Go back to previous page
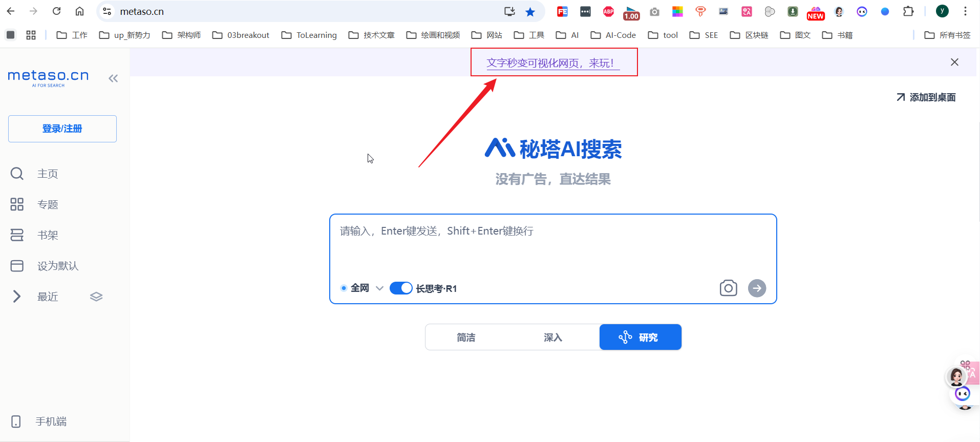The image size is (980, 442). coord(11,11)
